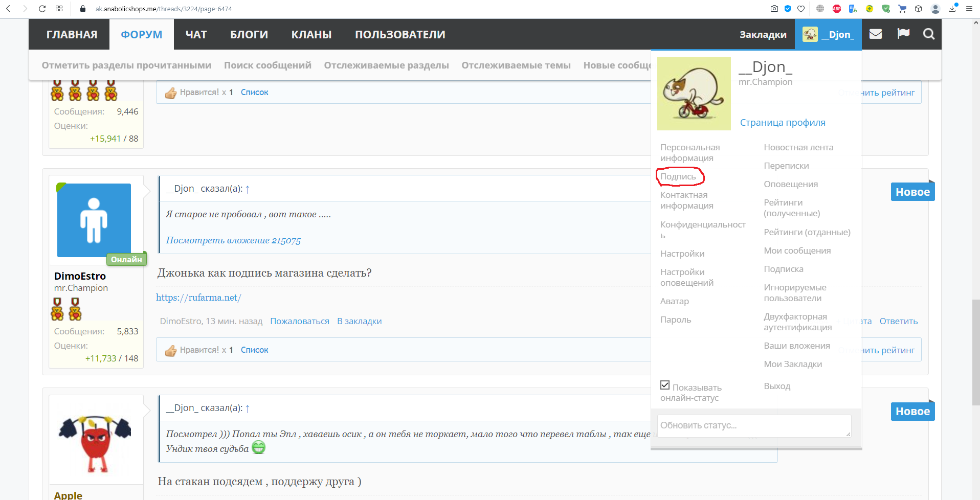The width and height of the screenshot is (980, 500).
Task: Open the БЛОГИ tab
Action: point(249,34)
